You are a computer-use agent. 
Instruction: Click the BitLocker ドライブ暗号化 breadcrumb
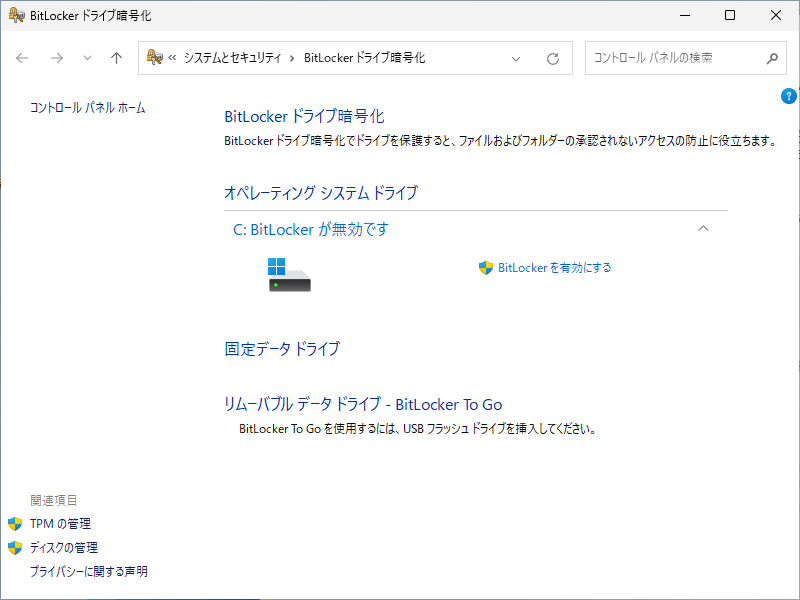click(x=364, y=58)
